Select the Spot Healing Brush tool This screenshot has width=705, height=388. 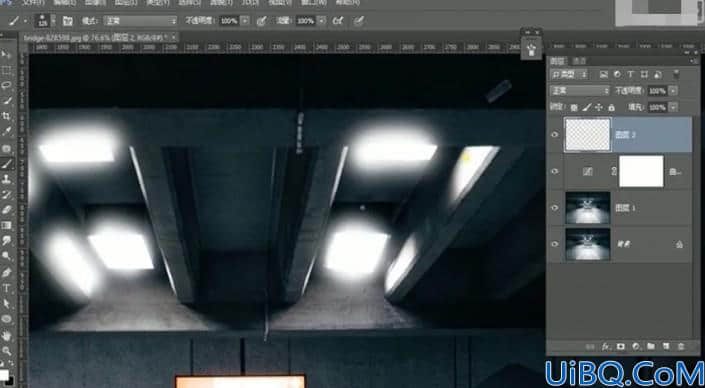6,148
